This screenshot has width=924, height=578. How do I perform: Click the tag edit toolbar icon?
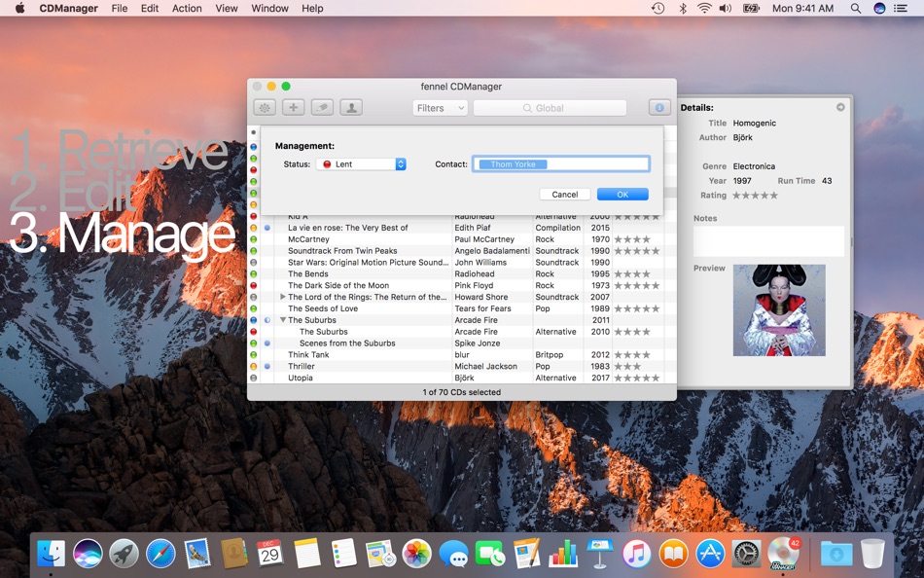(x=322, y=108)
